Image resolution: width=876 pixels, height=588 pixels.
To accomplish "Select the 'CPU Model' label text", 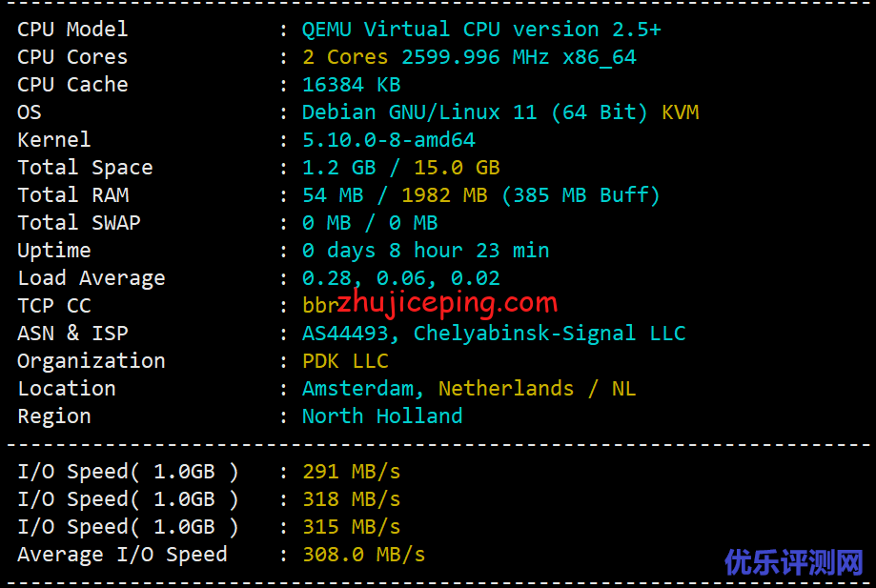I will coord(72,29).
